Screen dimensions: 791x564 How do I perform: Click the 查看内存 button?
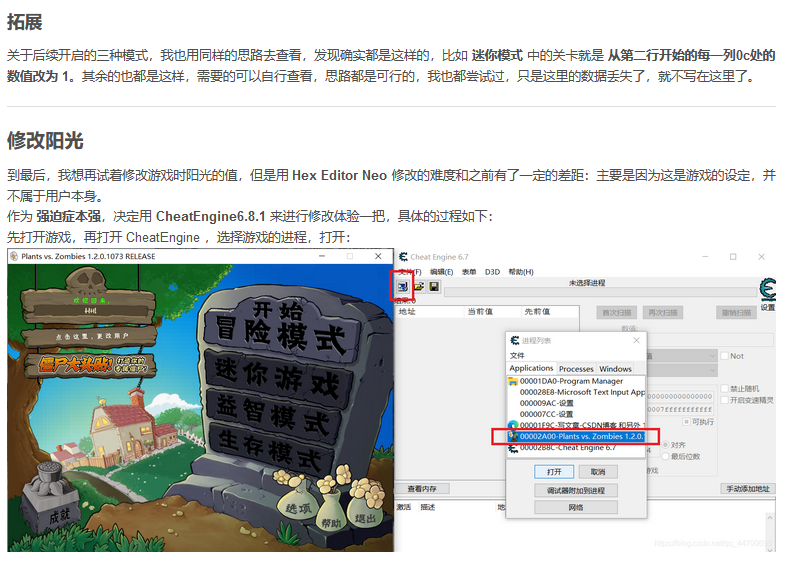(422, 489)
